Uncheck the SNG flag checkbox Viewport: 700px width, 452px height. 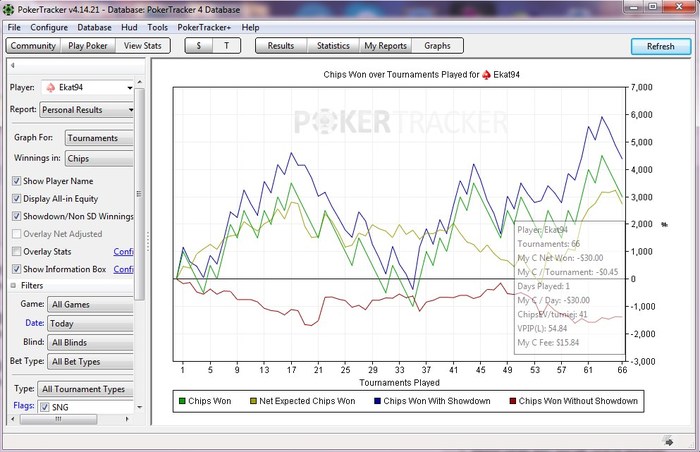(45, 407)
